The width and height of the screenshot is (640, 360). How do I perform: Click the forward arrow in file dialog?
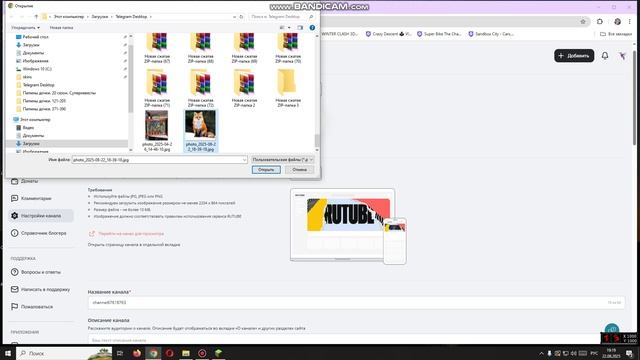[x=22, y=17]
